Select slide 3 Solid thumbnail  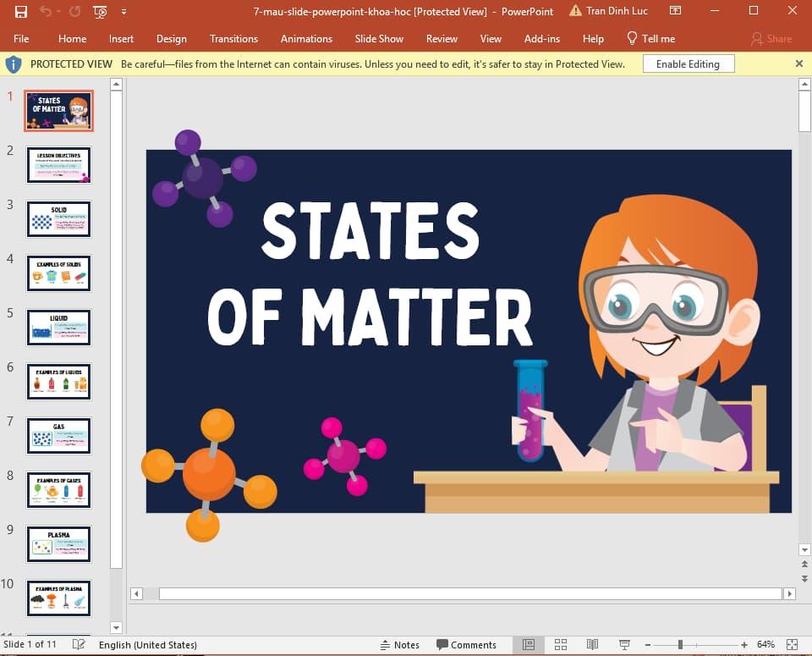coord(59,219)
